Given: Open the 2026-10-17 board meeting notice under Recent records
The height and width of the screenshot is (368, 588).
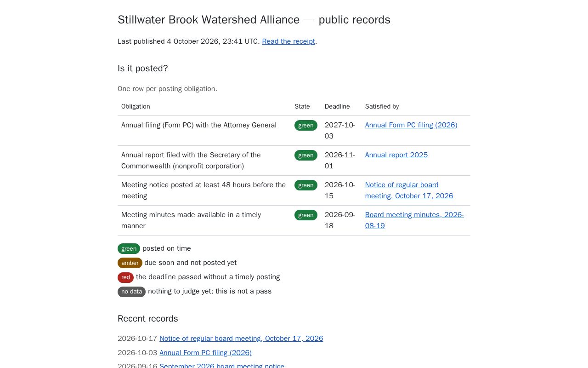Looking at the screenshot, I should pyautogui.click(x=241, y=339).
